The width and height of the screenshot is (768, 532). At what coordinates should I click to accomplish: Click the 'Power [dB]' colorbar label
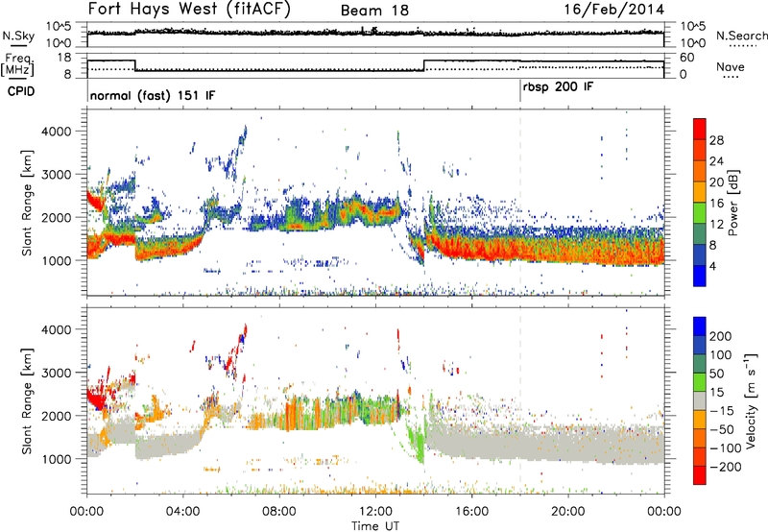(732, 203)
